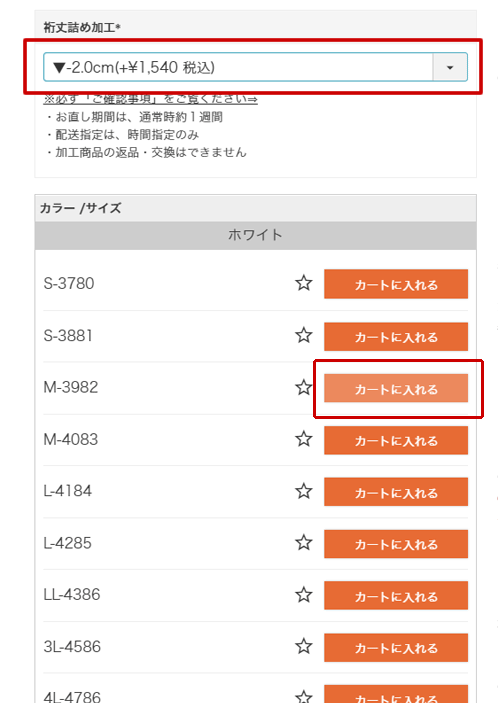Add size M-4083 to cart
The height and width of the screenshot is (703, 498).
pos(396,440)
